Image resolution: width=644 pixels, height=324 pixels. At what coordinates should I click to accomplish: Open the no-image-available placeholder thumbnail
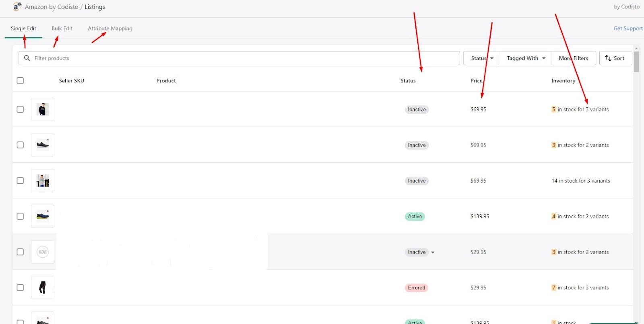tap(43, 252)
